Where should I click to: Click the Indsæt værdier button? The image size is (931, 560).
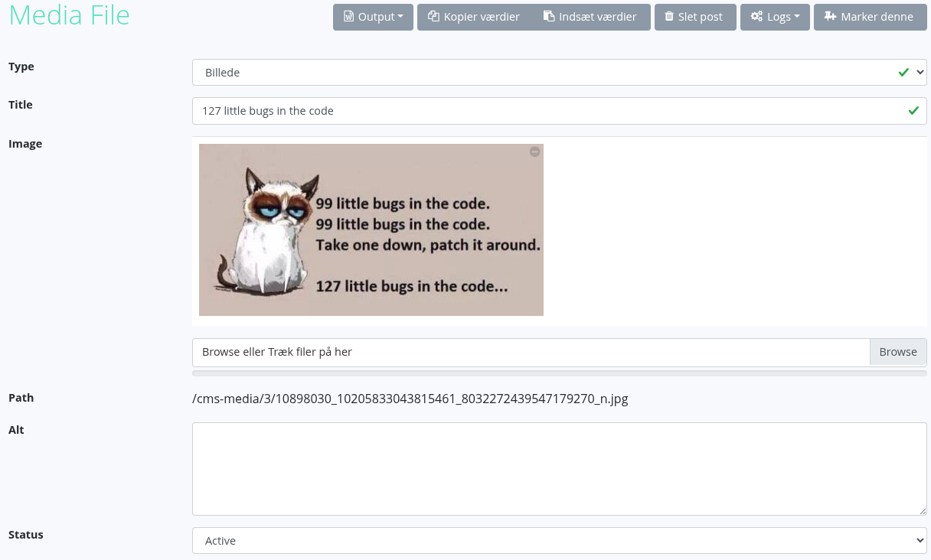pyautogui.click(x=591, y=18)
